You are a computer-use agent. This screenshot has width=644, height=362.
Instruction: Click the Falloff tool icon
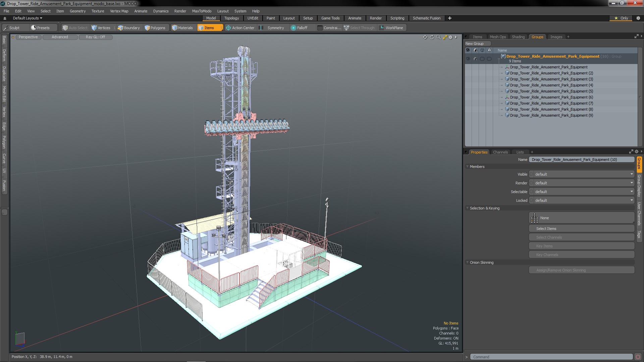[x=293, y=28]
